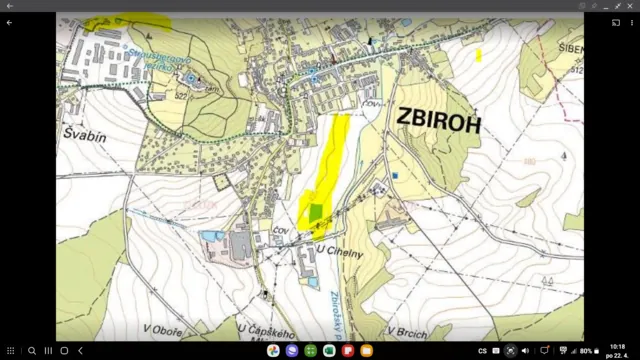Launch Samsung Internet browser from the taskbar

[x=292, y=351]
